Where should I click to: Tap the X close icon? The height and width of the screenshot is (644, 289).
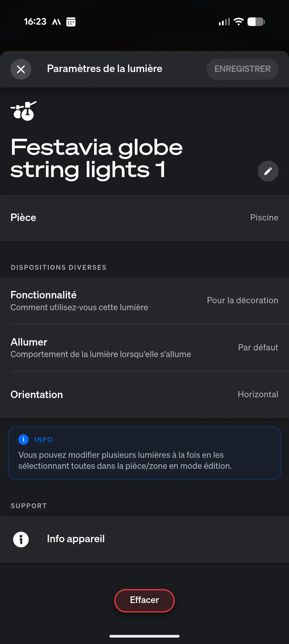tap(21, 69)
